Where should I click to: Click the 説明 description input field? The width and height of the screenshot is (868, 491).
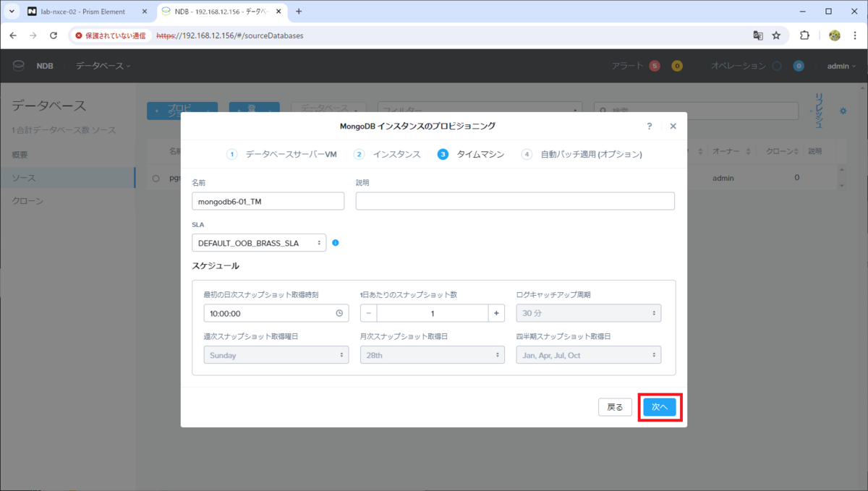tap(515, 201)
